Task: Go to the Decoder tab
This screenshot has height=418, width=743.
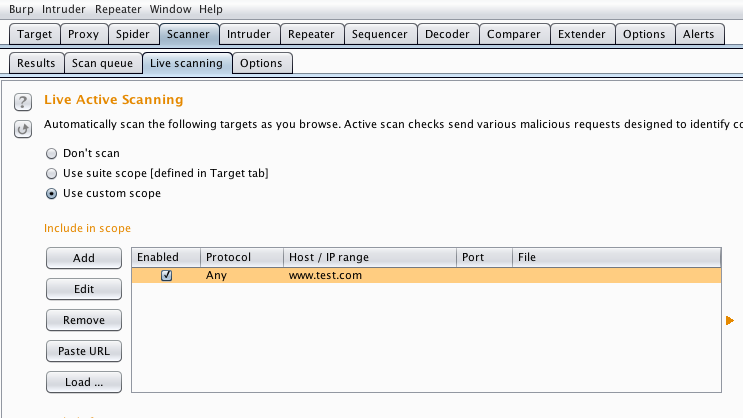Action: click(x=446, y=34)
